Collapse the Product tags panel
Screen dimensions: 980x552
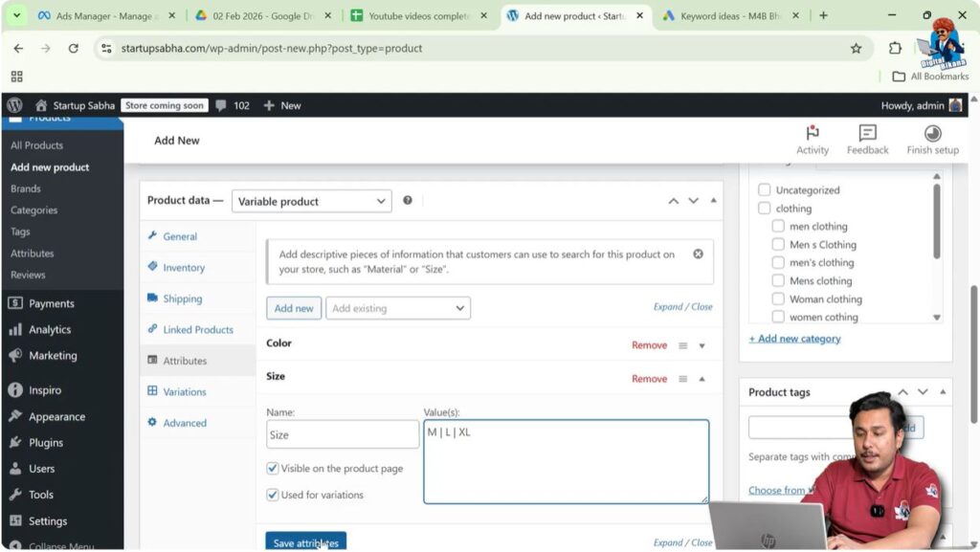[x=943, y=392]
